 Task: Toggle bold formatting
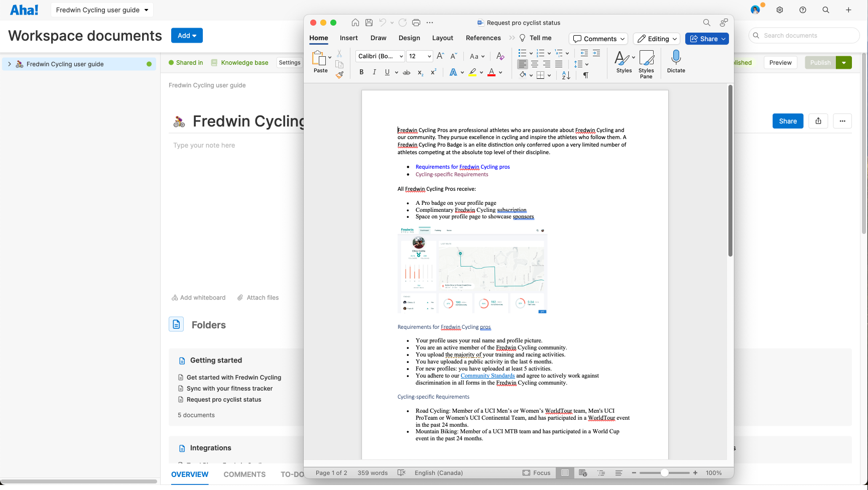pos(361,72)
